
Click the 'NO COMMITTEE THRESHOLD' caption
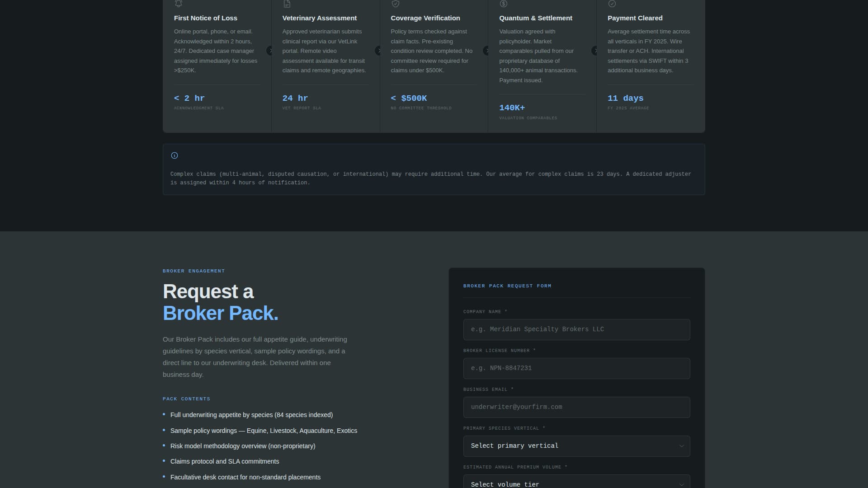coord(421,108)
